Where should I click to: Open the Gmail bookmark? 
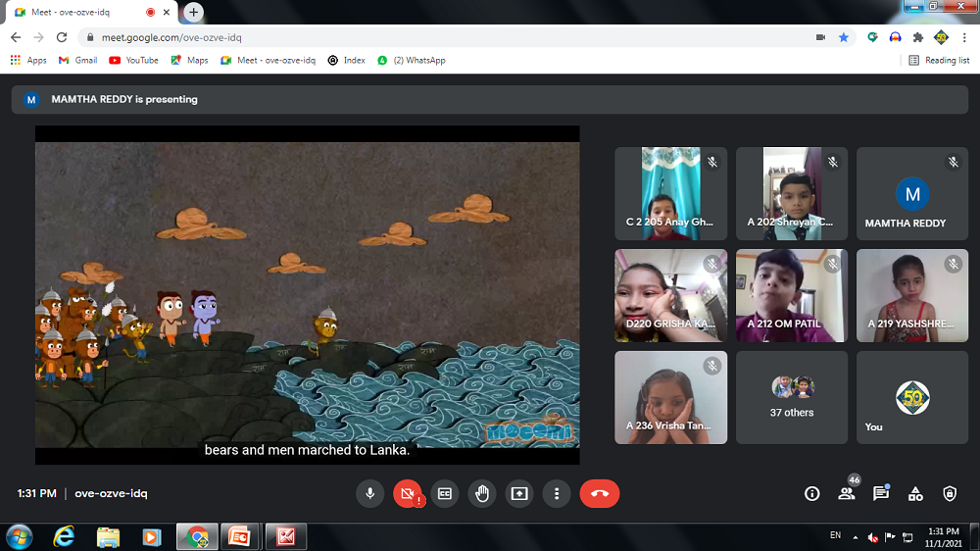78,60
